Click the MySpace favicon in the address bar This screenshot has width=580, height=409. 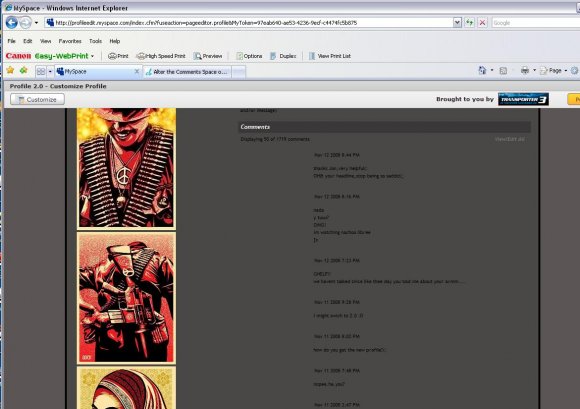50,23
